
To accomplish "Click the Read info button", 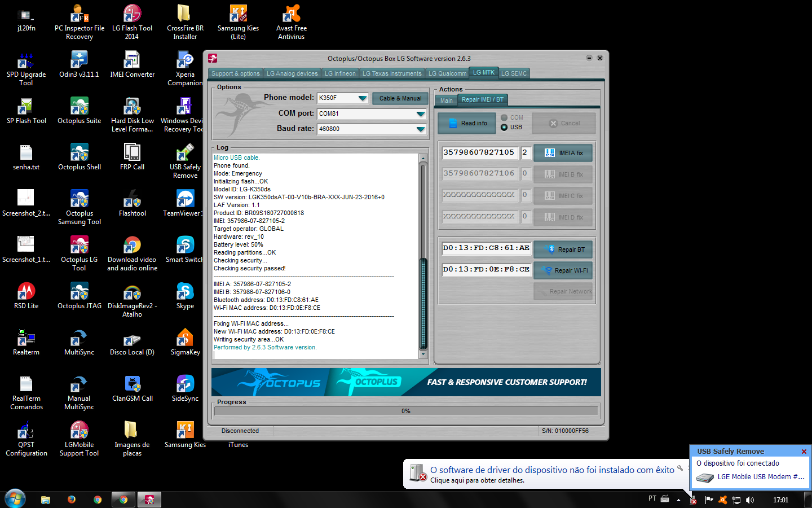I will pyautogui.click(x=467, y=123).
